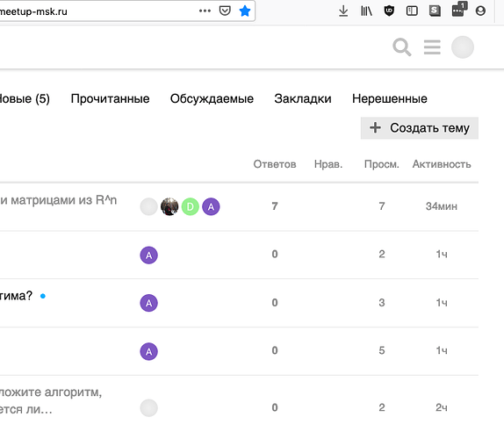Open Firefox account avatar icon
Viewport: 504px width, 439px height.
tap(480, 11)
